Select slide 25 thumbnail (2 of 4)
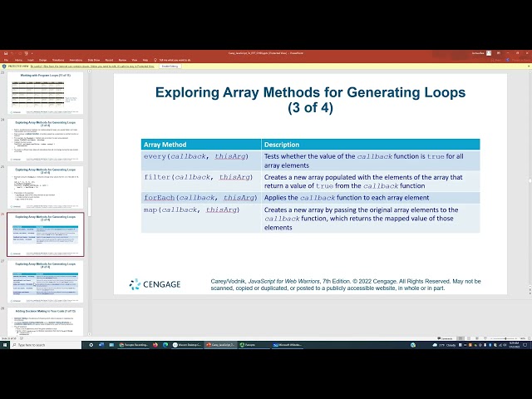Image resolution: width=532 pixels, height=399 pixels. 45,187
